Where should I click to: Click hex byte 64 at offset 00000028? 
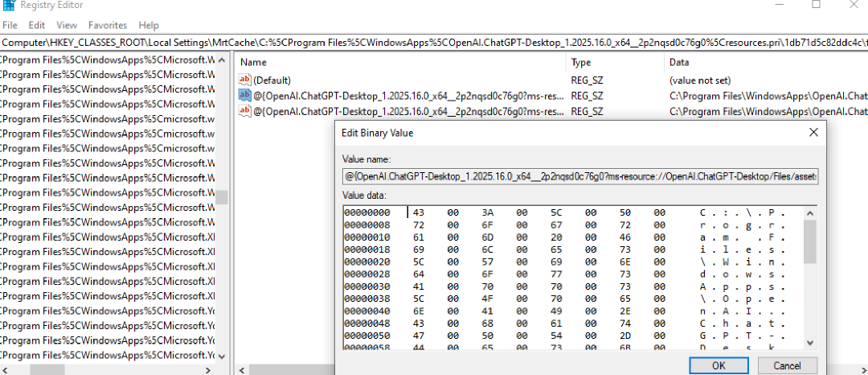tap(419, 274)
